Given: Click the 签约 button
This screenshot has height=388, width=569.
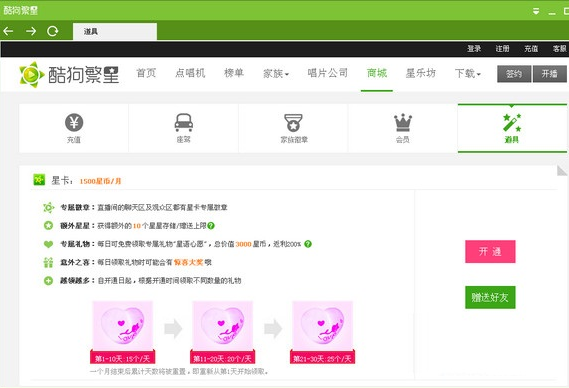Looking at the screenshot, I should (514, 74).
